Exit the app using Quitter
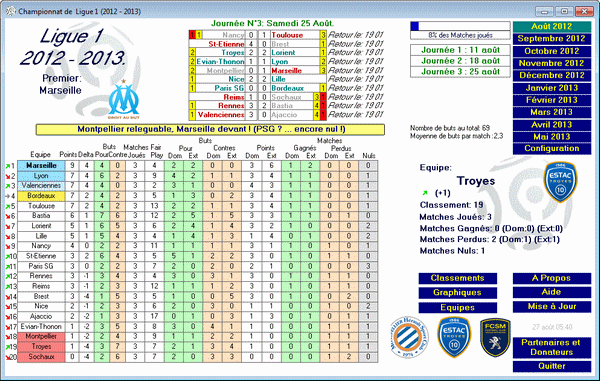 [551, 366]
